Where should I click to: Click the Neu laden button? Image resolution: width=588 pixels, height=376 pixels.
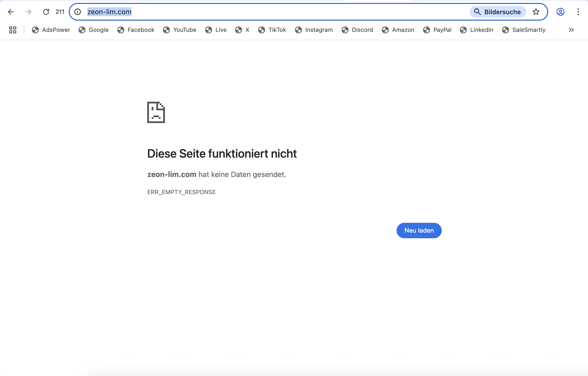click(419, 230)
